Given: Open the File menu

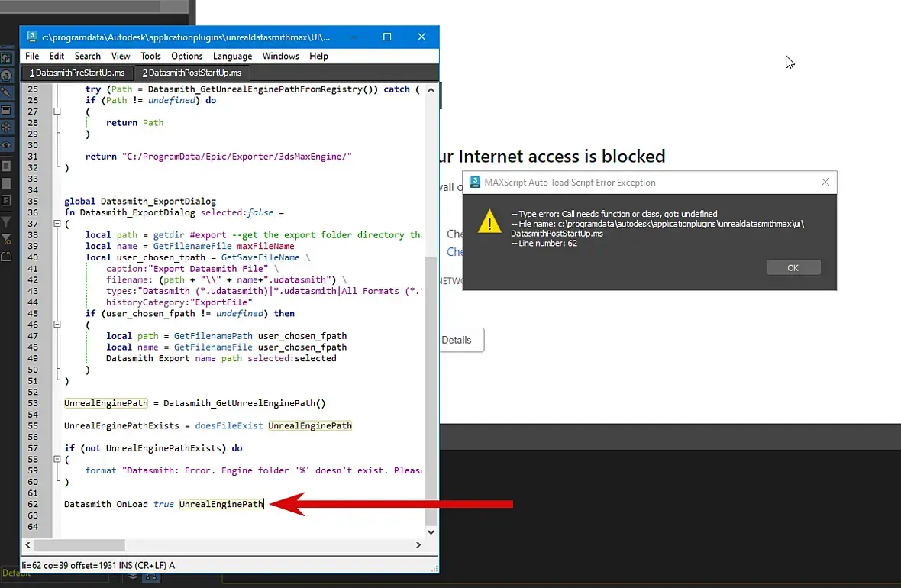Looking at the screenshot, I should click(32, 56).
